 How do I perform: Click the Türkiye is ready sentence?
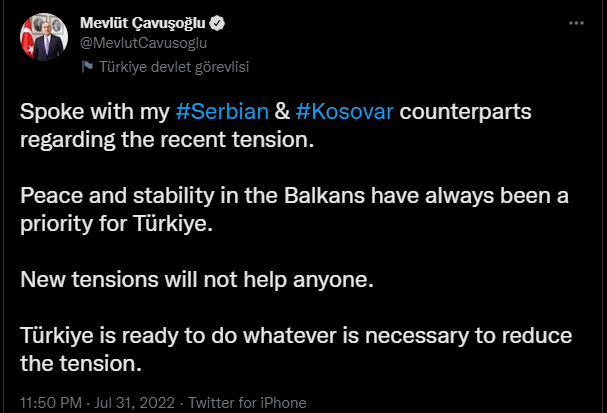coord(296,336)
